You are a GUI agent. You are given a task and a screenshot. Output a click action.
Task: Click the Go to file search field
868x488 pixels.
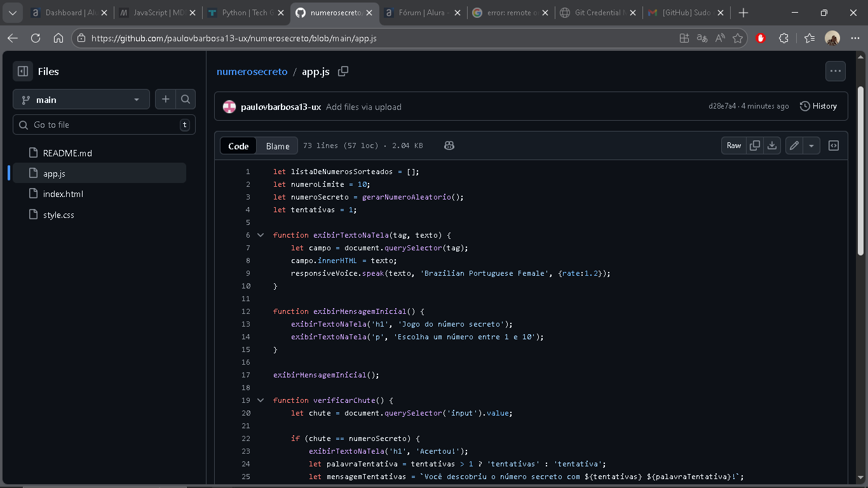104,125
